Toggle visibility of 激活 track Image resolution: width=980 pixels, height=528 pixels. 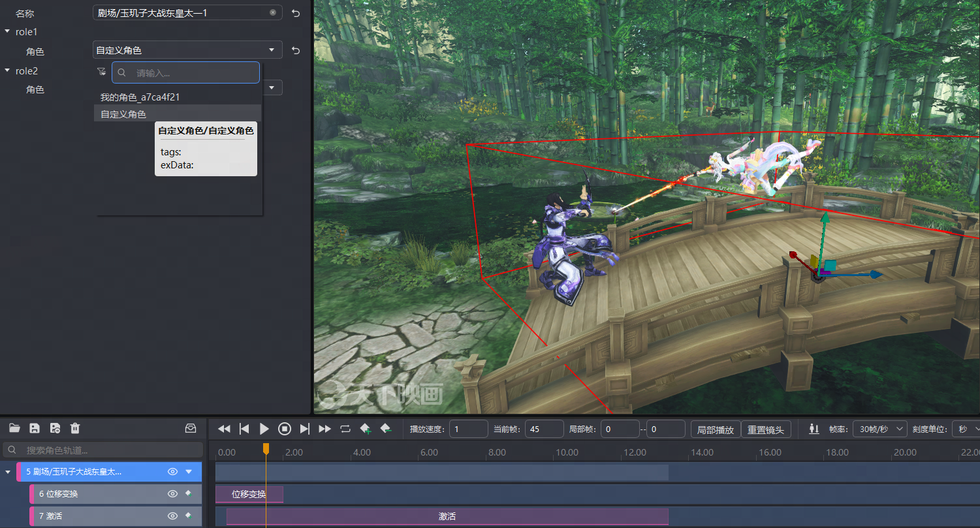172,516
